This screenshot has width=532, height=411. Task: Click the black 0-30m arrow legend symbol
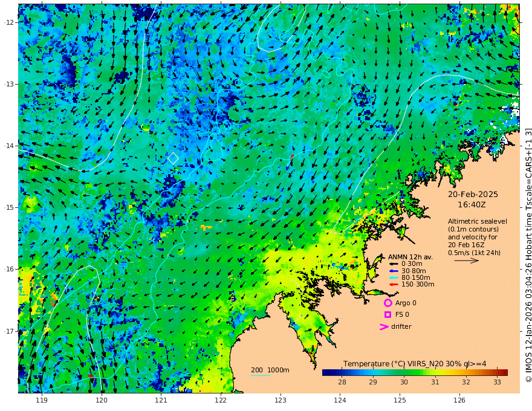pos(394,264)
